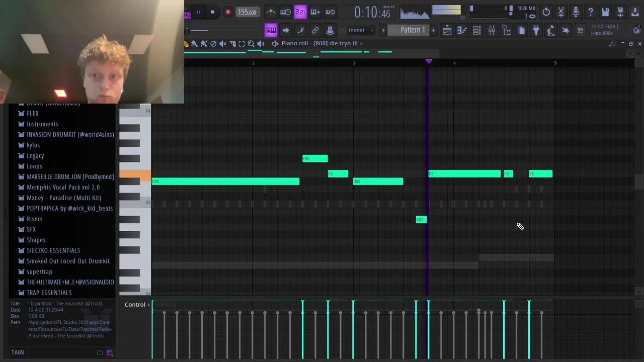Select the A#4 note in piano roll
The width and height of the screenshot is (644, 362).
tap(421, 220)
